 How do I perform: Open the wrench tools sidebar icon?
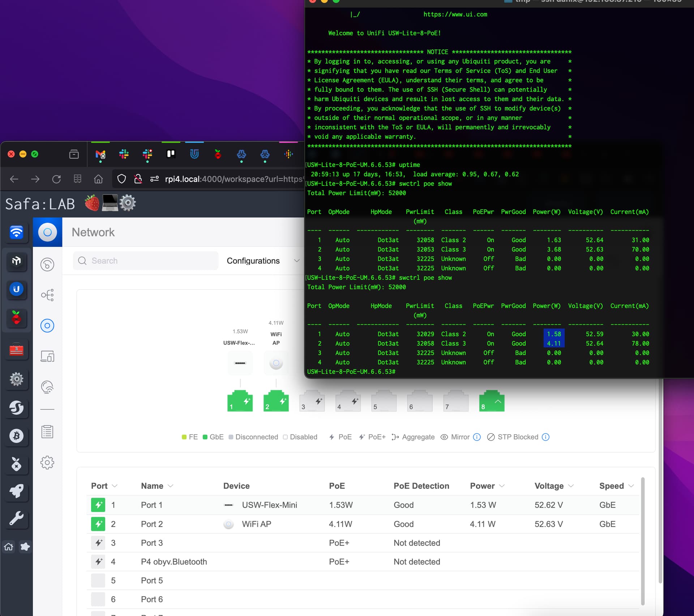16,518
